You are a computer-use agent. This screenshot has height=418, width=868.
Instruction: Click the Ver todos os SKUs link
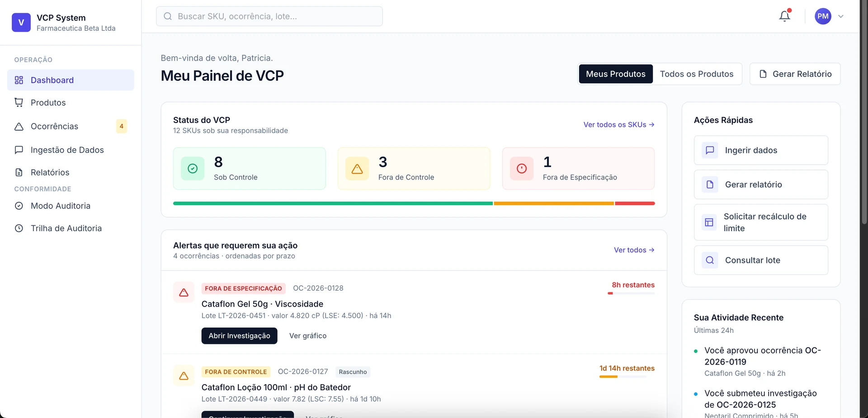coord(618,125)
